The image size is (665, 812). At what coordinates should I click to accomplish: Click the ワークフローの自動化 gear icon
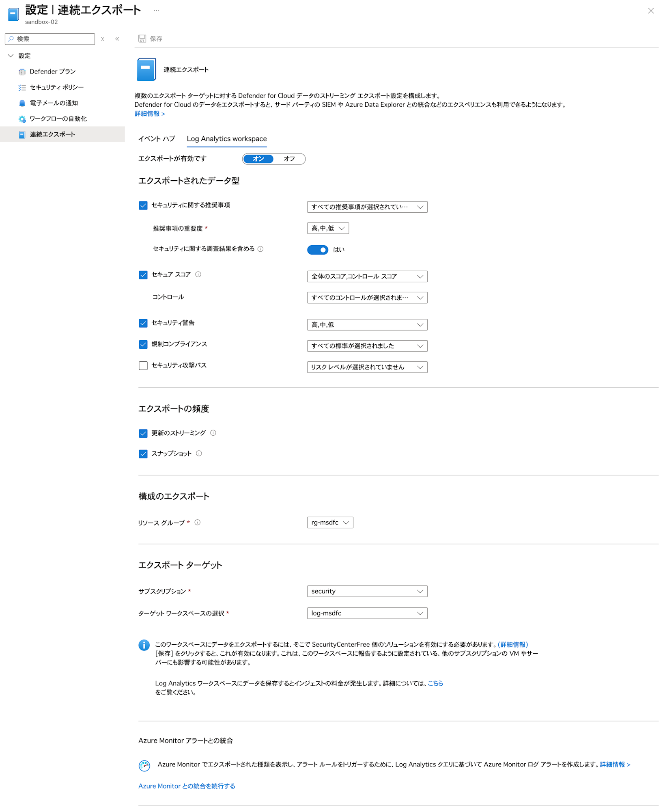coord(22,119)
